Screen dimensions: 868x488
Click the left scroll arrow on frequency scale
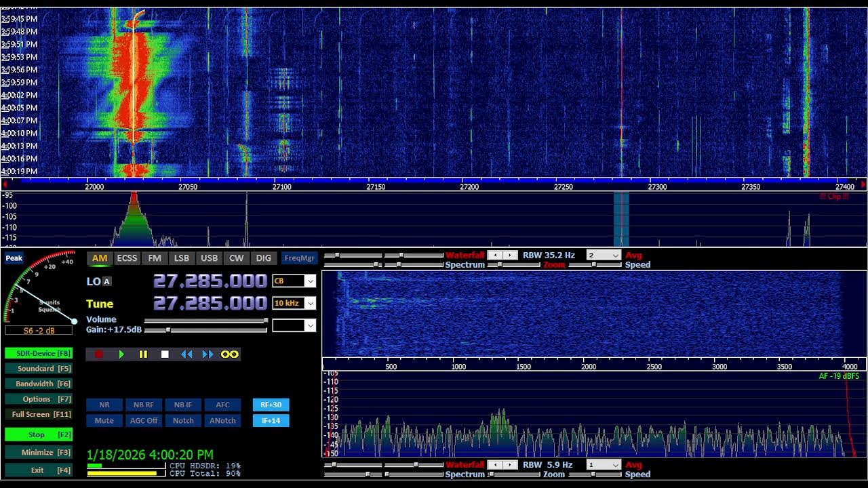(x=5, y=184)
